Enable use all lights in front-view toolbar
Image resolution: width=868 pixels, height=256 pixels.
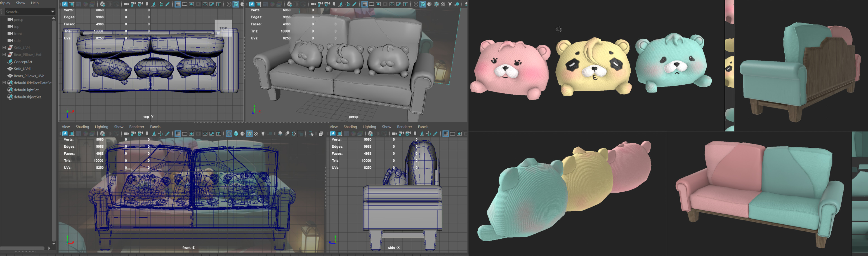point(263,134)
